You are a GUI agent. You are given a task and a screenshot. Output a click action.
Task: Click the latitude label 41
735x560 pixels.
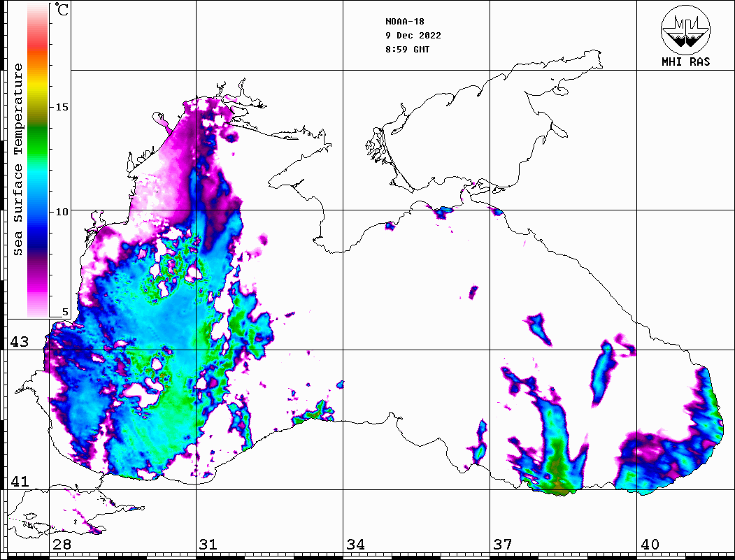[x=20, y=481]
